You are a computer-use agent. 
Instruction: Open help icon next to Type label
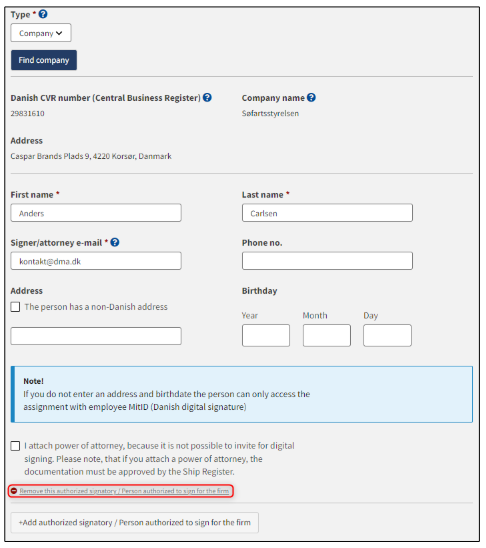(43, 14)
